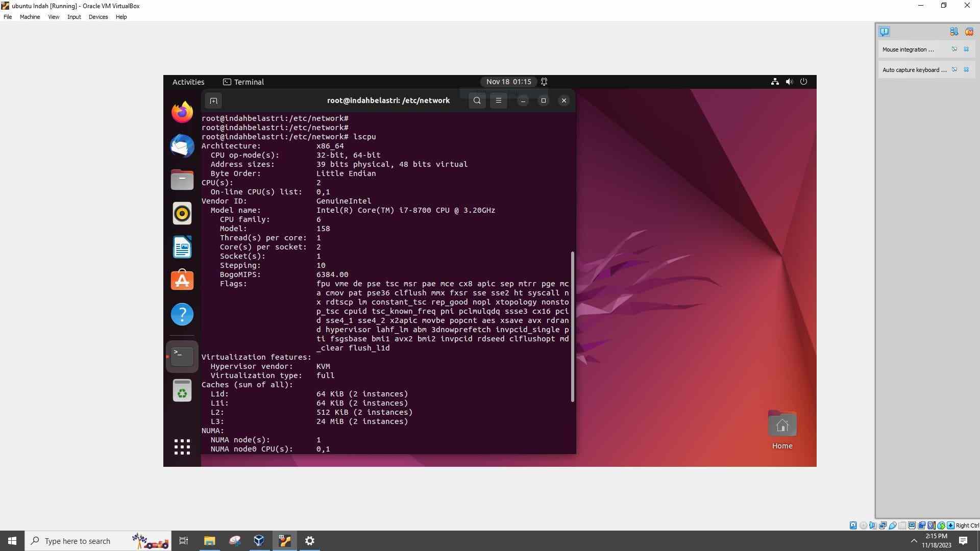Click the terminal search magnifier button
Image resolution: width=980 pixels, height=551 pixels.
click(477, 101)
